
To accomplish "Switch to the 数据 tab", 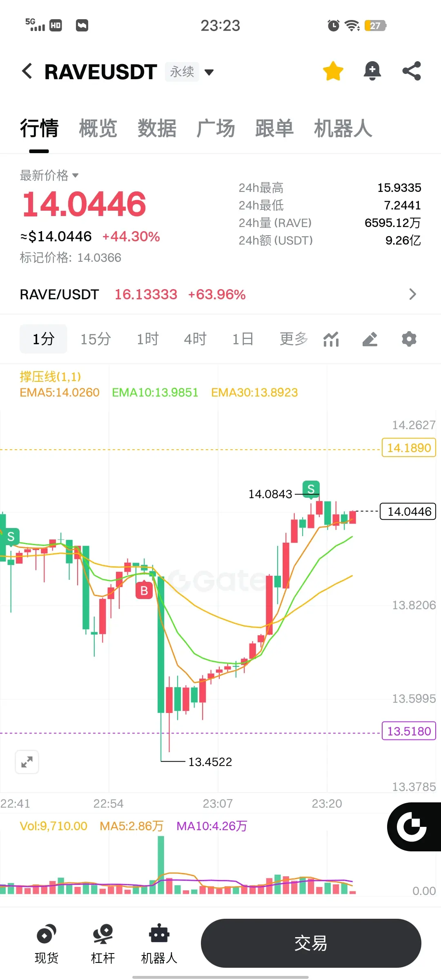I will click(x=157, y=128).
